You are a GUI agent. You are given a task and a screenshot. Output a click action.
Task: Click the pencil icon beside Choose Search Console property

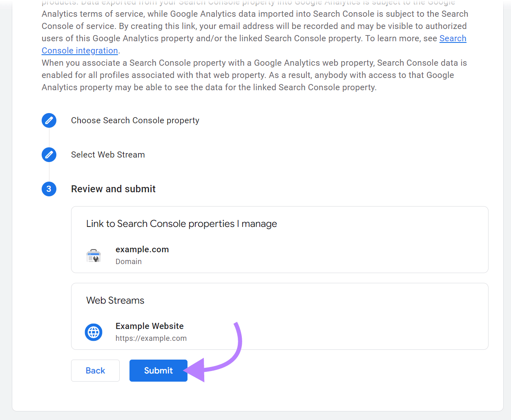pyautogui.click(x=49, y=120)
